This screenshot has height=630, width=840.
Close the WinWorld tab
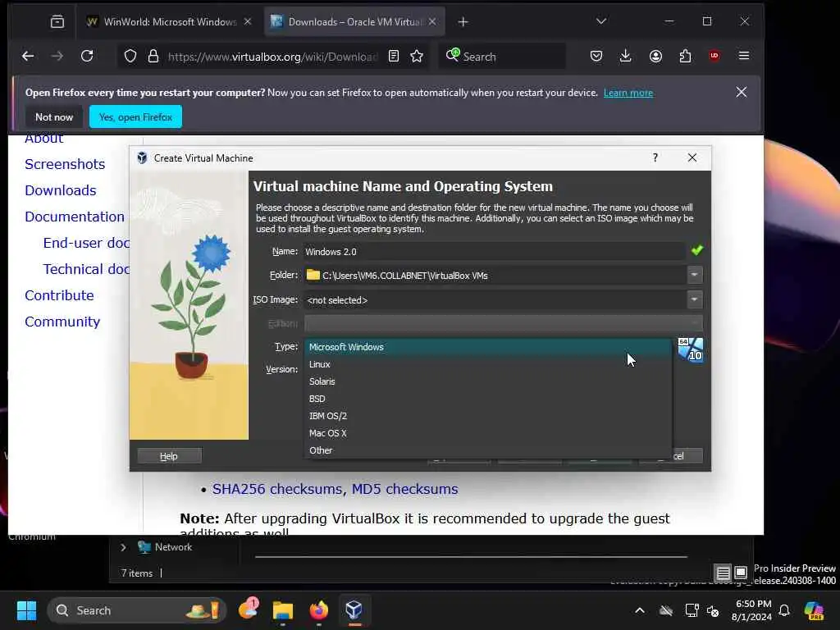[x=248, y=22]
